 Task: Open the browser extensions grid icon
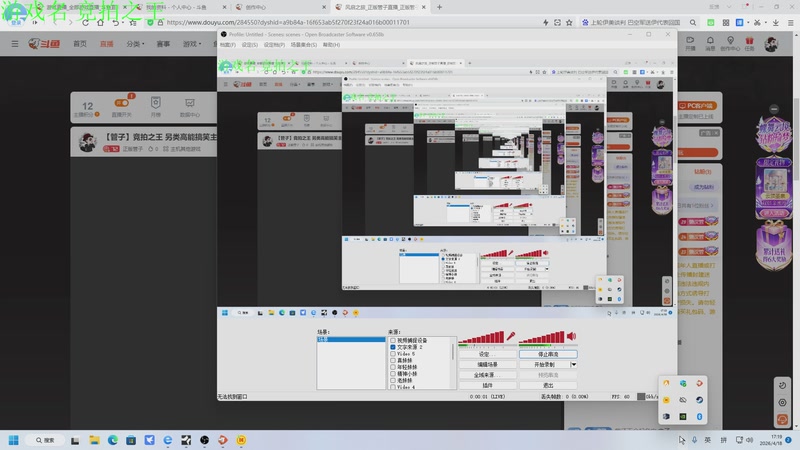[726, 22]
